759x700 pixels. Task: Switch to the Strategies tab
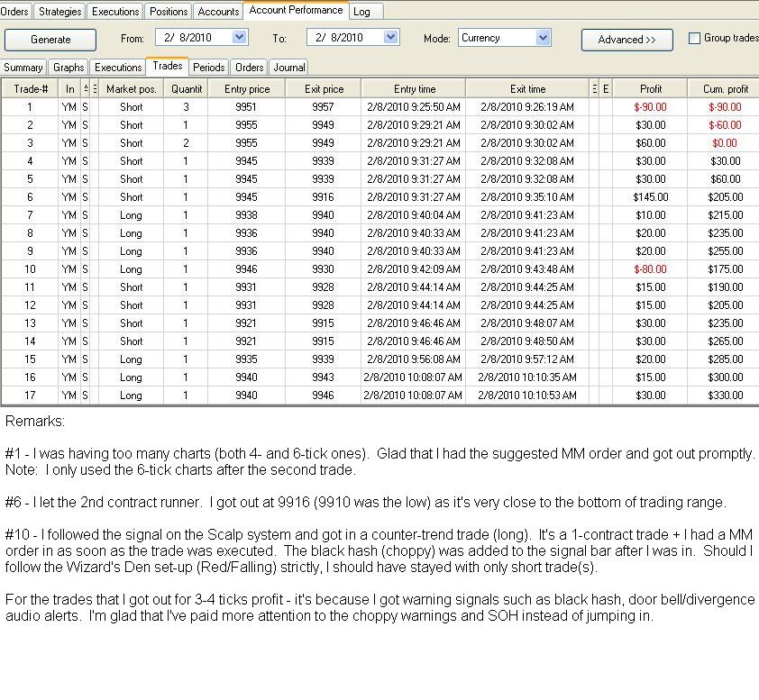coord(60,11)
